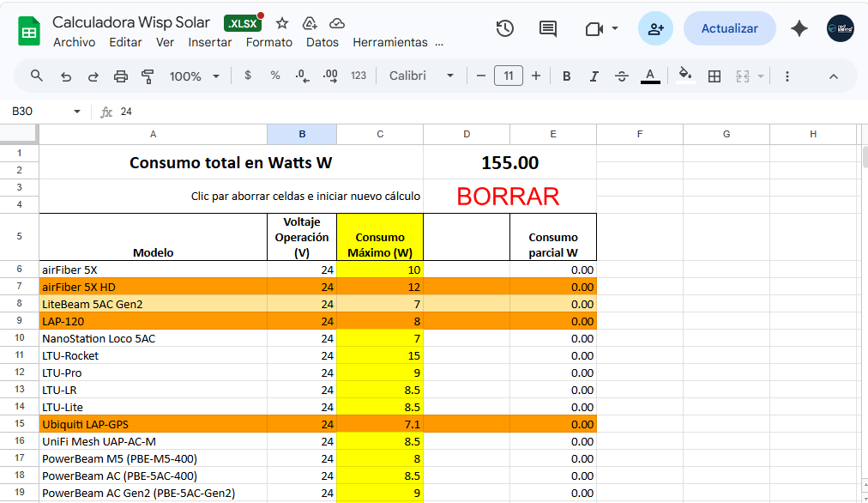The image size is (868, 503).
Task: Toggle strikethrough formatting
Action: pos(622,76)
